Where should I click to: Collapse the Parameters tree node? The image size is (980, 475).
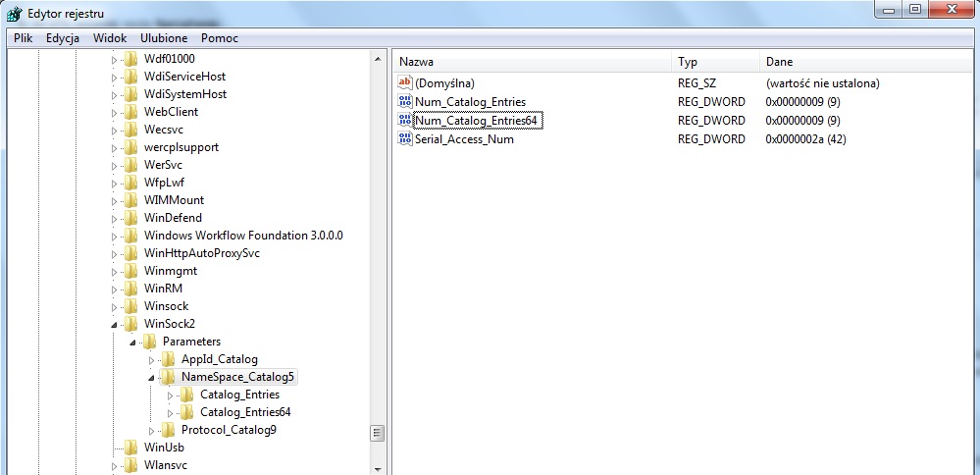pyautogui.click(x=132, y=343)
